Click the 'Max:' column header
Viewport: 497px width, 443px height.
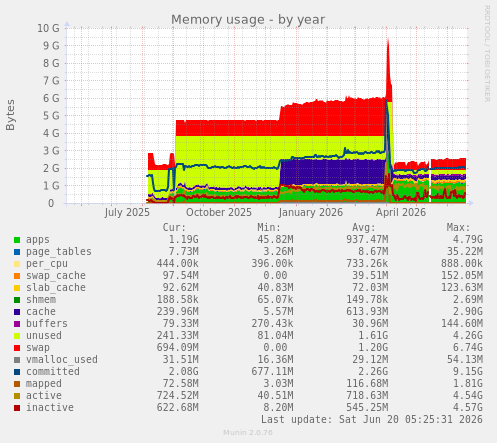(458, 228)
